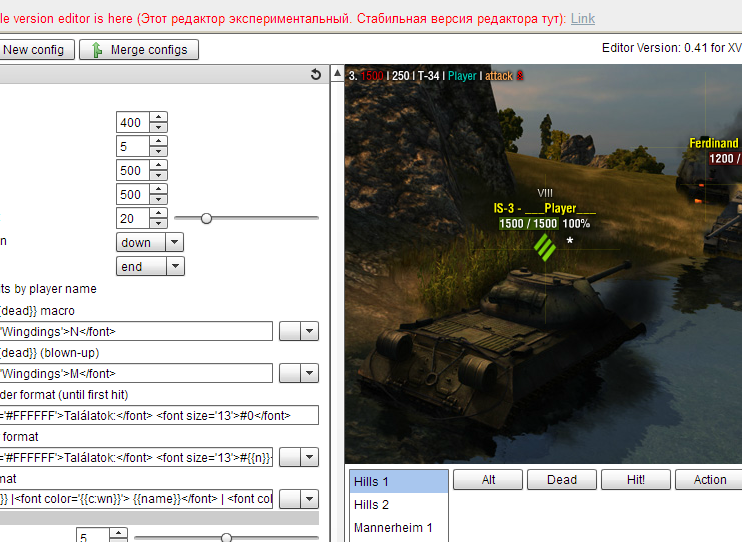742x542 pixels.
Task: Click the green Merge configs icon
Action: (97, 50)
